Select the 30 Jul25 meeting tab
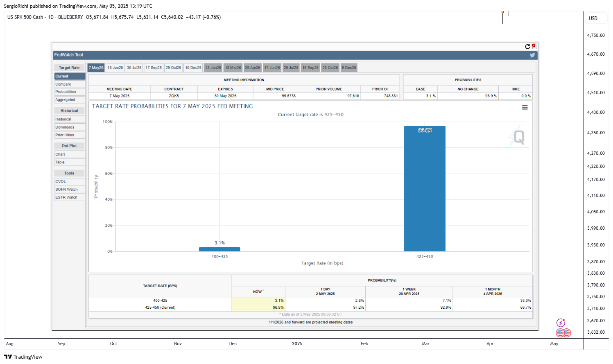 pos(134,68)
